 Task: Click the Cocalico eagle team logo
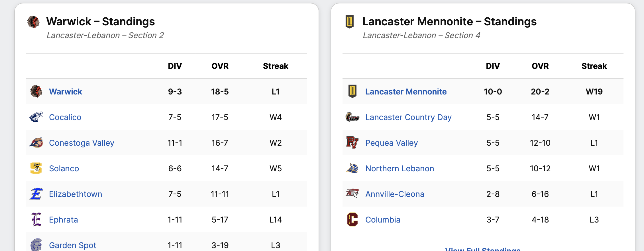36,117
